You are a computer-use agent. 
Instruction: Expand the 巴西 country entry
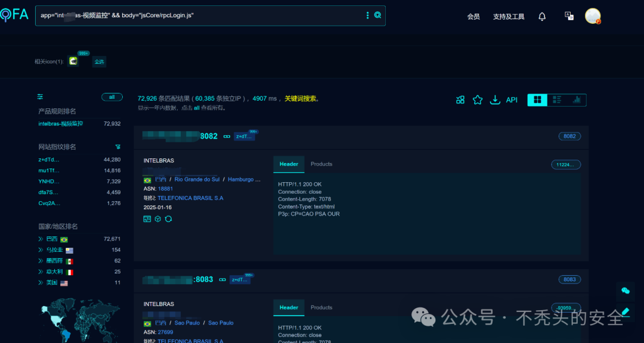41,239
